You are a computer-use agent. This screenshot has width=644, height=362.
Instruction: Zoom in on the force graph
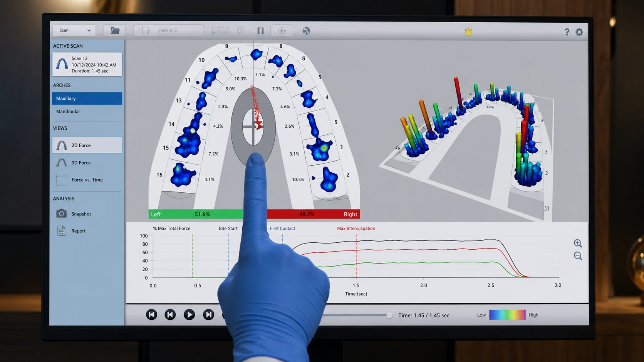(578, 243)
